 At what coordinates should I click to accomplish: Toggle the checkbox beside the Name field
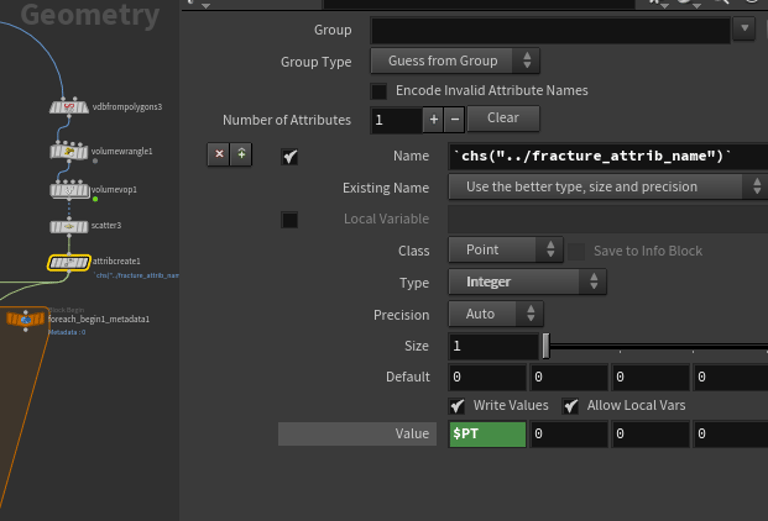coord(289,157)
